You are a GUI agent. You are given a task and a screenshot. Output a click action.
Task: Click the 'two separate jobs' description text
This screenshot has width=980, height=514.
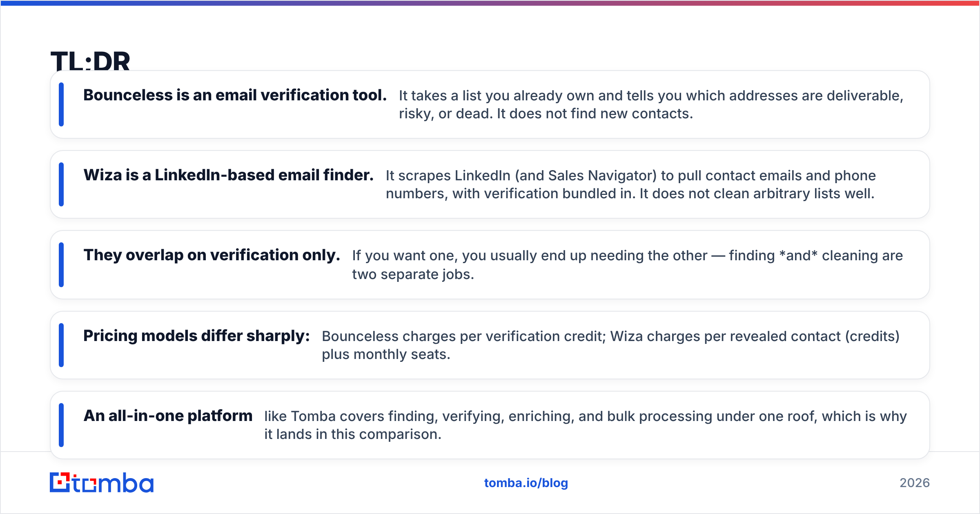[413, 275]
